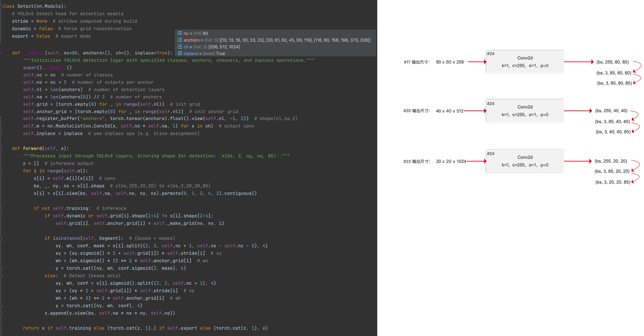Toggle fold marker at 'if not self.training' line
Image resolution: width=644 pixels, height=336 pixels.
1,209
